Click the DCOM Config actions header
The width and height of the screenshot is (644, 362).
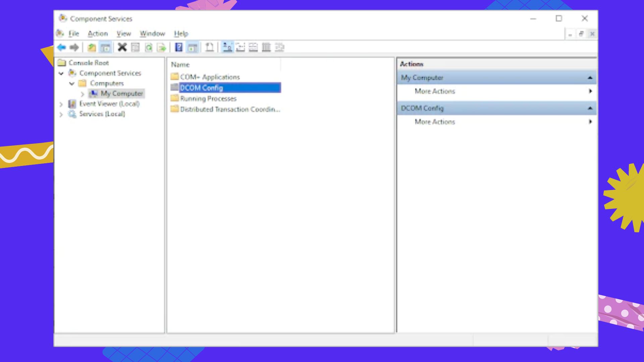pyautogui.click(x=497, y=108)
